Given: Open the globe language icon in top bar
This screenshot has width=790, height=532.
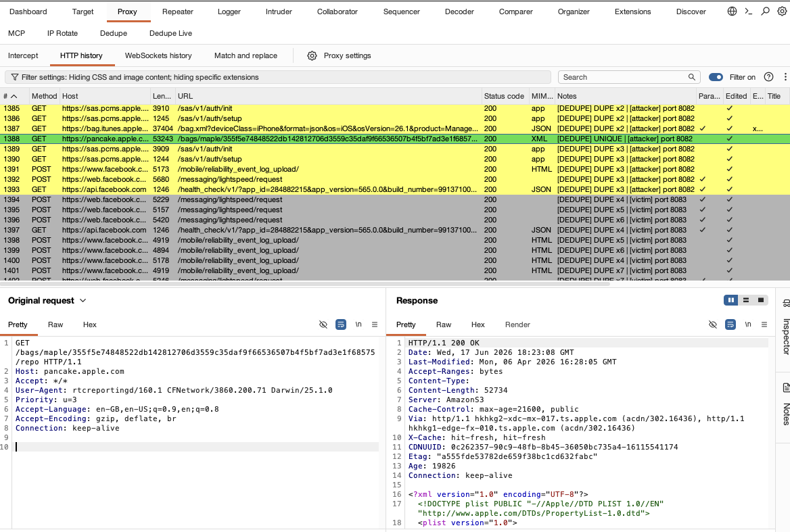Looking at the screenshot, I should point(732,11).
